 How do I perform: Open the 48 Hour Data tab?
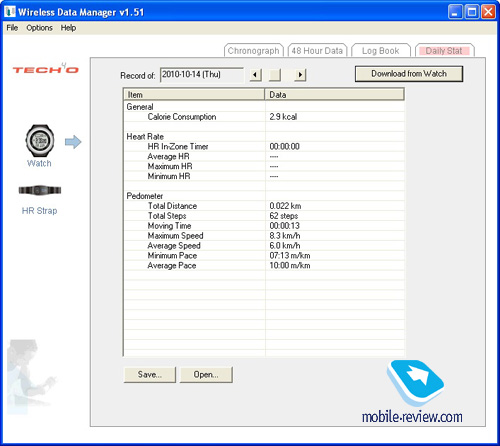coord(317,51)
